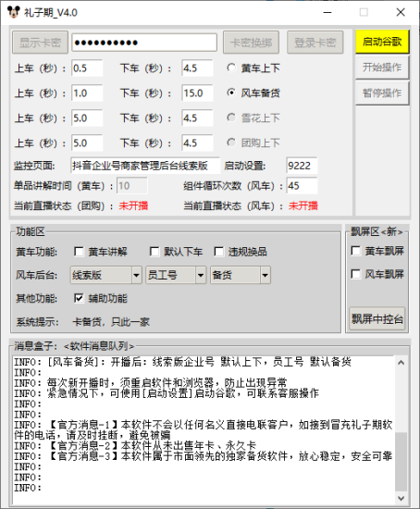Click the 下车 field in 团购上下 row

pos(197,143)
